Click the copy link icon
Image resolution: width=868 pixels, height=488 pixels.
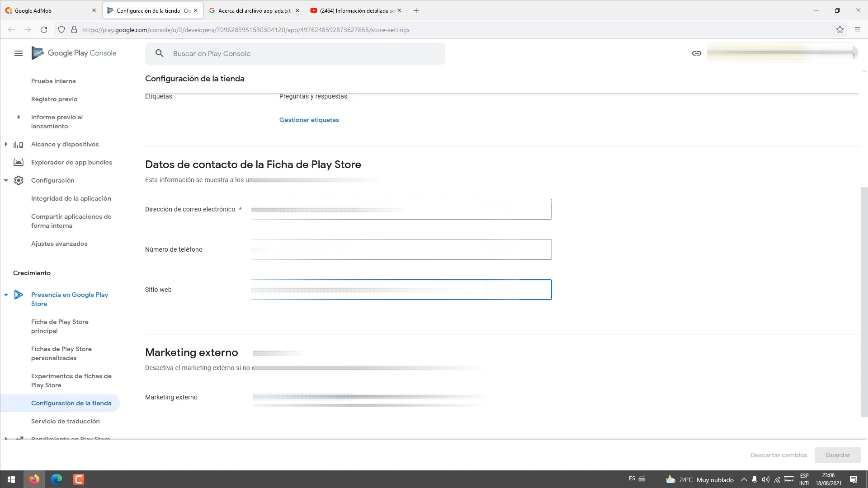point(696,53)
